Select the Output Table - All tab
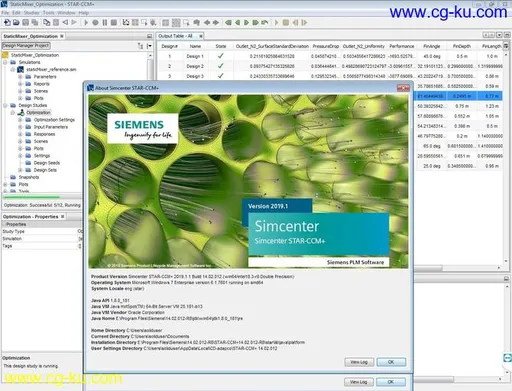This screenshot has width=512, height=391. pyautogui.click(x=175, y=36)
